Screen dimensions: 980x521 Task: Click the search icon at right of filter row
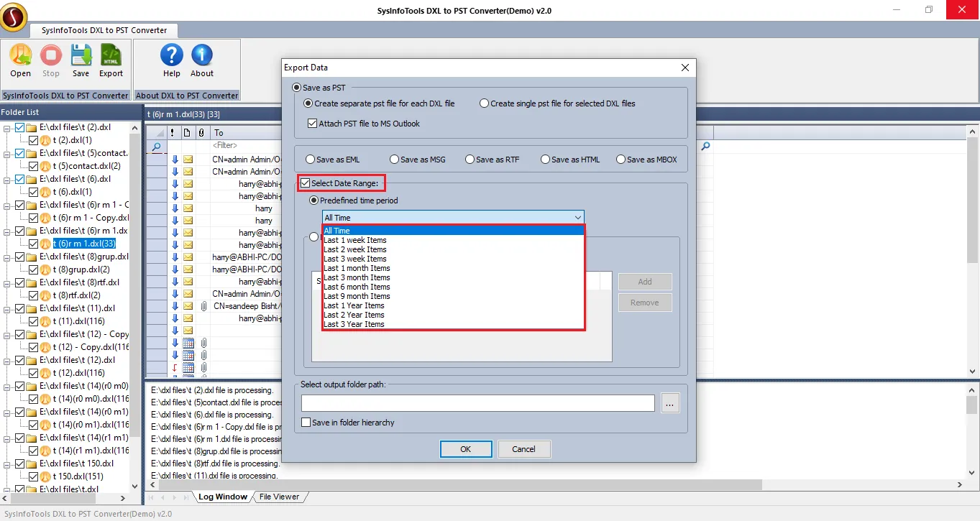click(x=705, y=146)
